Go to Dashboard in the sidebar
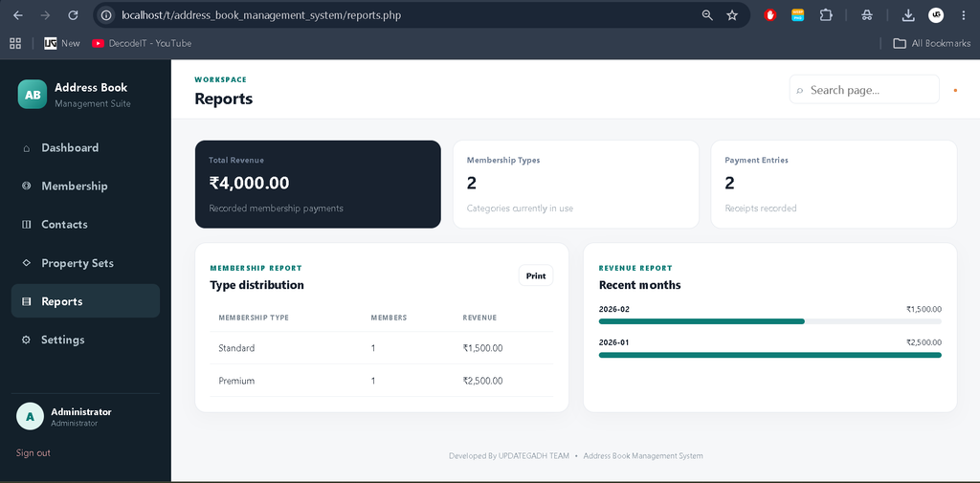 click(85, 148)
